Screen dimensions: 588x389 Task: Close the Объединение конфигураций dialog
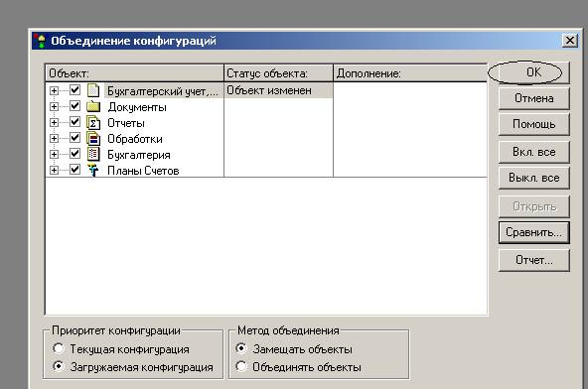pos(570,41)
